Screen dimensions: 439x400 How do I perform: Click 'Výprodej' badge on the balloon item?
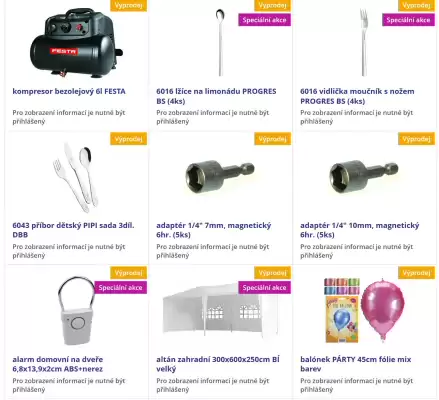click(416, 273)
